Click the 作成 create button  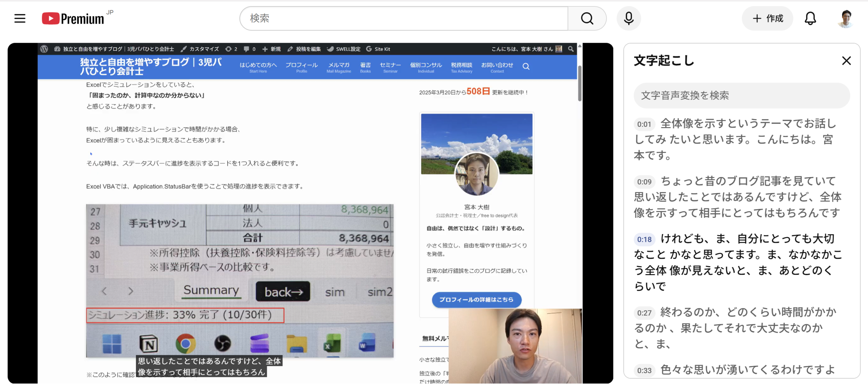pyautogui.click(x=768, y=18)
